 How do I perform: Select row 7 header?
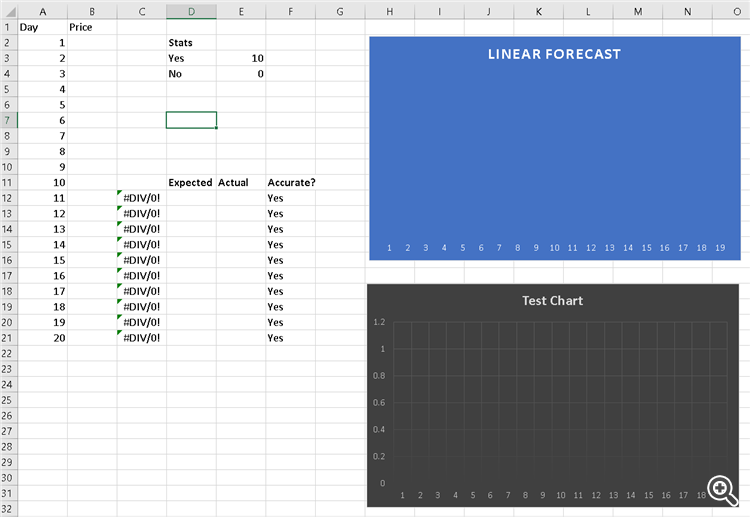coord(8,120)
